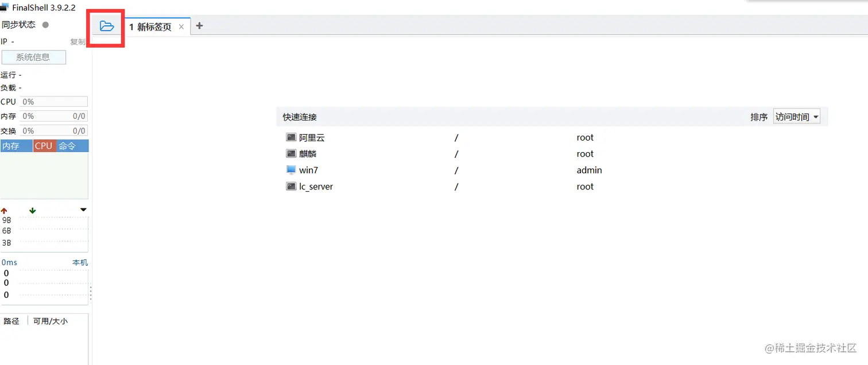Click root user in 阿里云 row
868x365 pixels.
585,138
